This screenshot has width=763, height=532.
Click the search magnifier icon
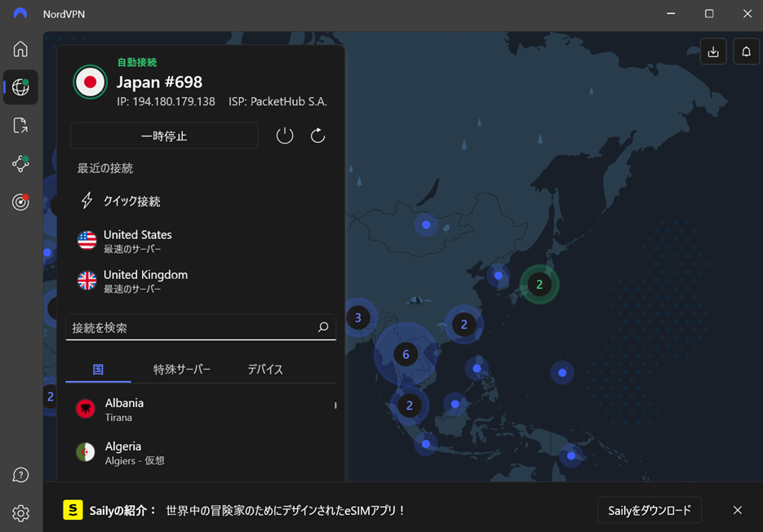[323, 327]
